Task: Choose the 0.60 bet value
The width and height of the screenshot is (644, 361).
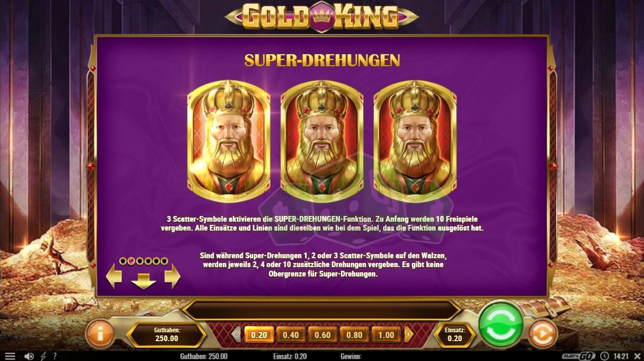Action: tap(323, 335)
